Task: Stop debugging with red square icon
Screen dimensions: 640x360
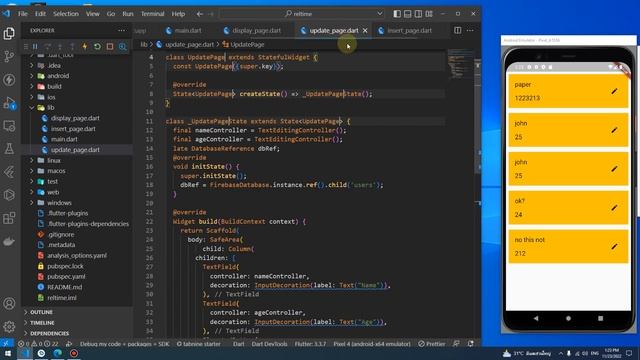Action: 110,47
